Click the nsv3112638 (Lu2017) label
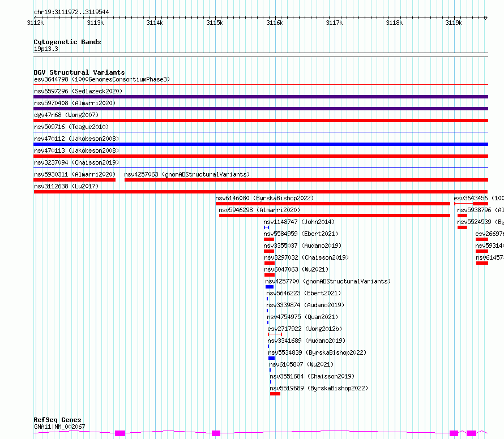The image size is (504, 439). pos(66,186)
